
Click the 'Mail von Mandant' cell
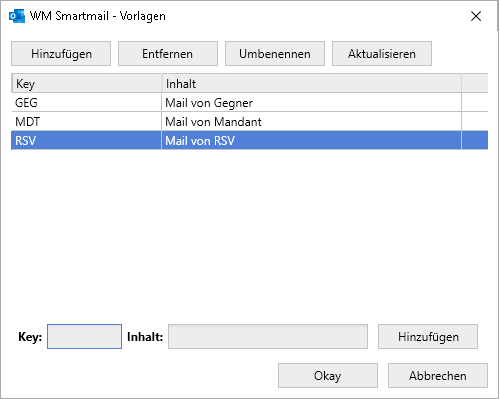tap(312, 122)
